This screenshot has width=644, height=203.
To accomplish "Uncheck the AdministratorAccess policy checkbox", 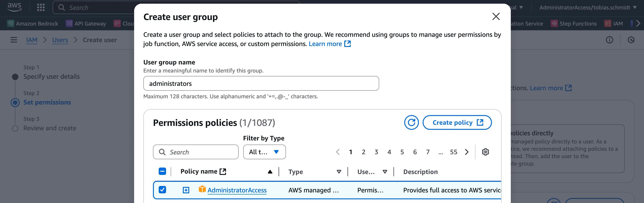I will [162, 190].
